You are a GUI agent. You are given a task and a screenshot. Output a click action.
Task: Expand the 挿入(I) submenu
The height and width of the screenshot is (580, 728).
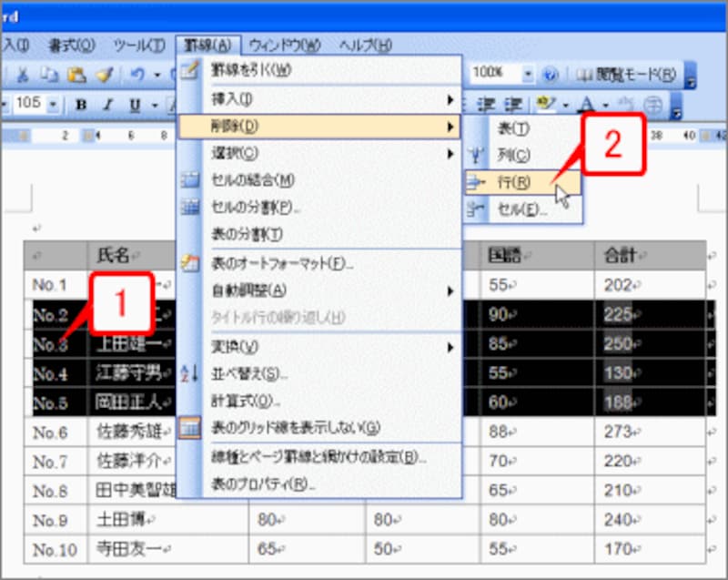click(319, 99)
